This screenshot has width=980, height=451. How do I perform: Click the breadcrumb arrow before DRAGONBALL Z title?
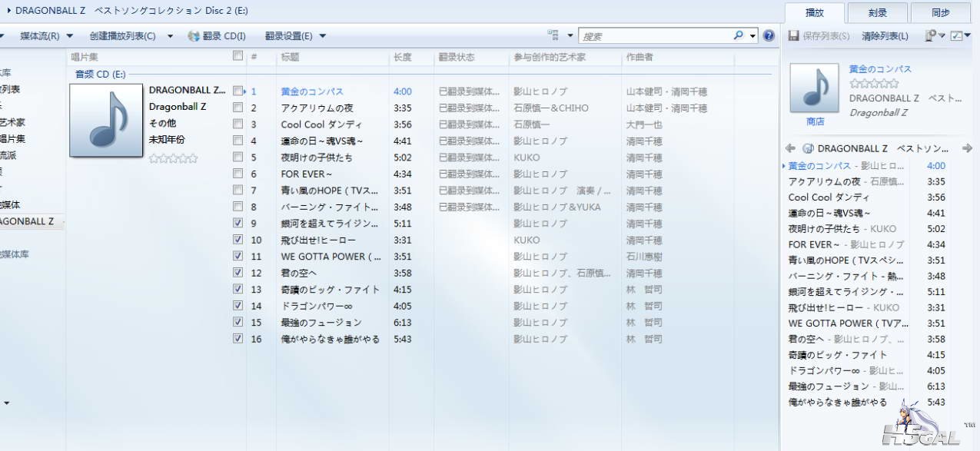pos(8,11)
